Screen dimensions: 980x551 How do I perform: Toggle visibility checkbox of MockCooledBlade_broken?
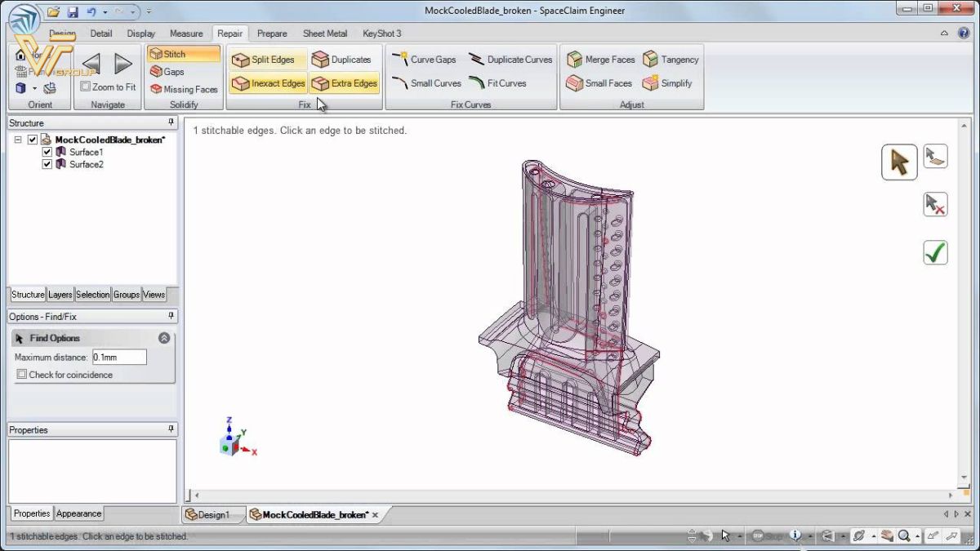tap(33, 140)
